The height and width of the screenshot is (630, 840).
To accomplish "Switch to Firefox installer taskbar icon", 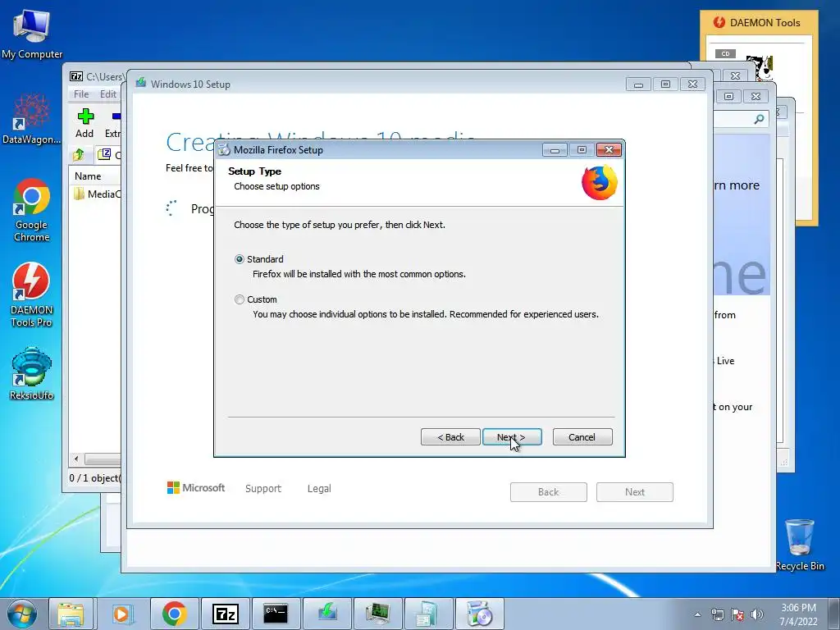I will 479,614.
